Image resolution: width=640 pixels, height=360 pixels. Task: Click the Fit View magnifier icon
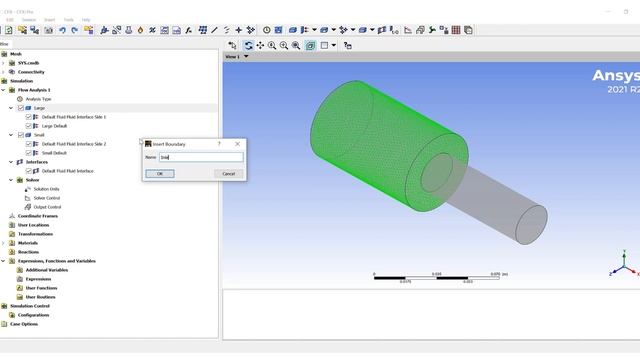point(296,45)
